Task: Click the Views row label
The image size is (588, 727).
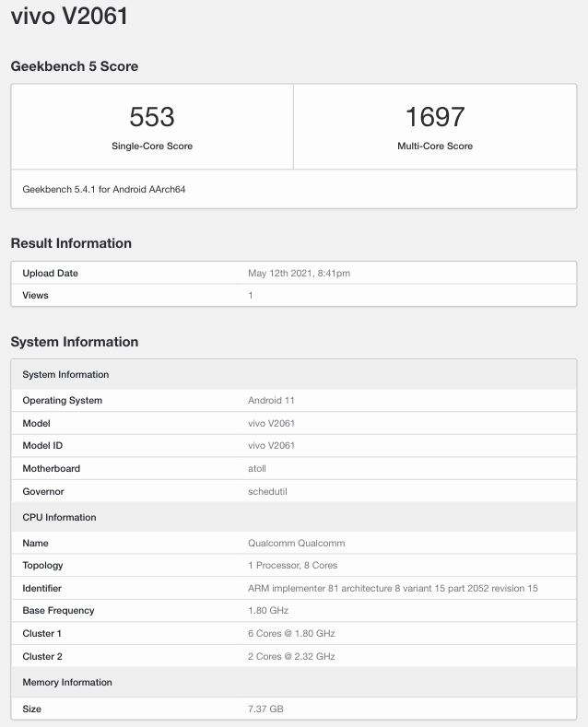Action: pyautogui.click(x=36, y=296)
